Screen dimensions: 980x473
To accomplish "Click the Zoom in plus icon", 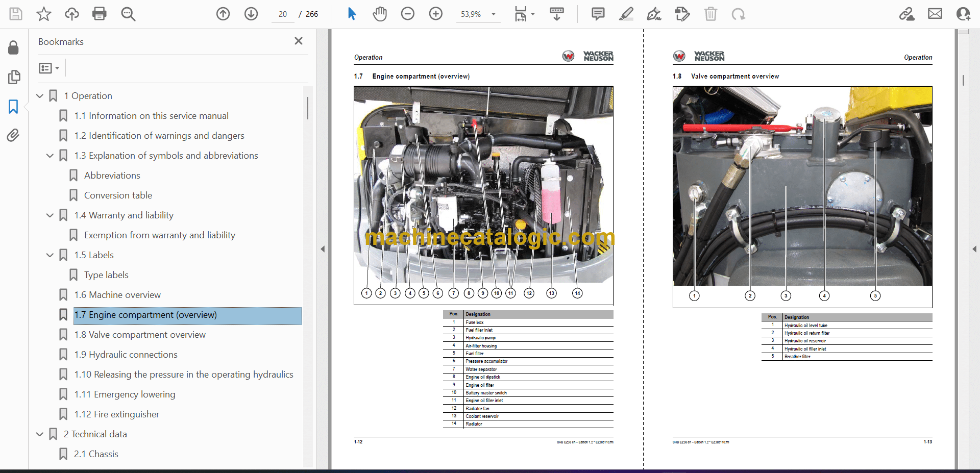I will pos(435,14).
